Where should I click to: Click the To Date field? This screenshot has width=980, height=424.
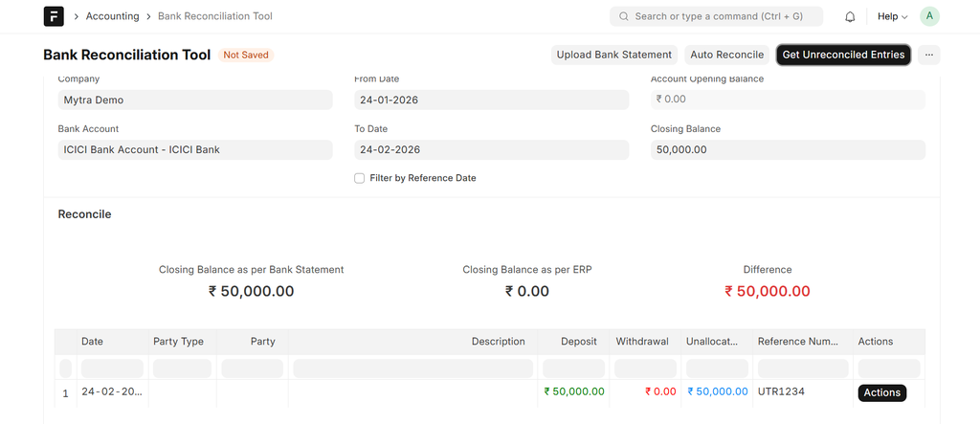coord(491,150)
